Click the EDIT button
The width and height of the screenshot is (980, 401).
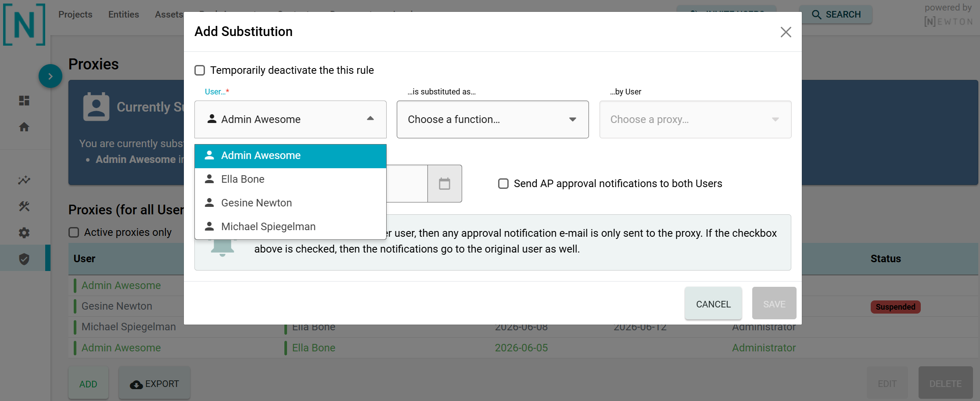887,384
